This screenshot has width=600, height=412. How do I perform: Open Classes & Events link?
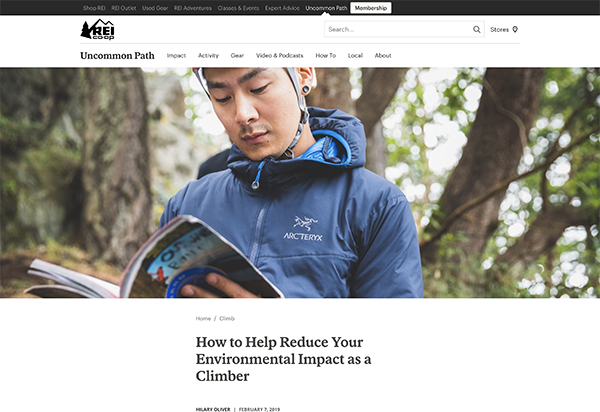[238, 8]
